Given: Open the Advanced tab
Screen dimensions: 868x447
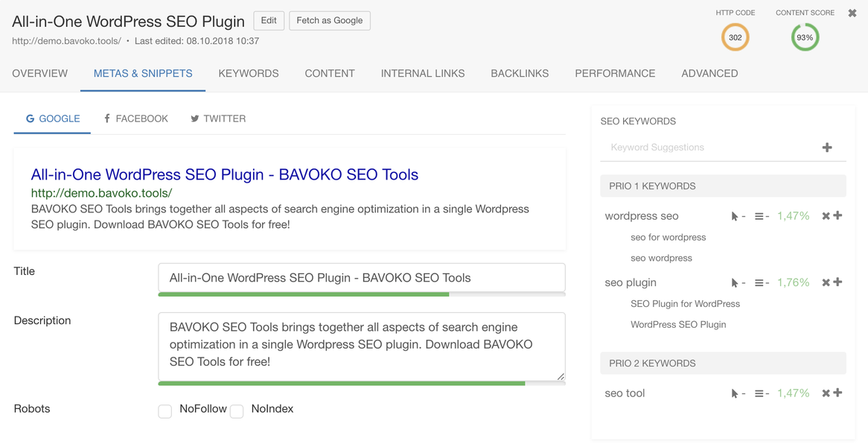Looking at the screenshot, I should click(709, 73).
